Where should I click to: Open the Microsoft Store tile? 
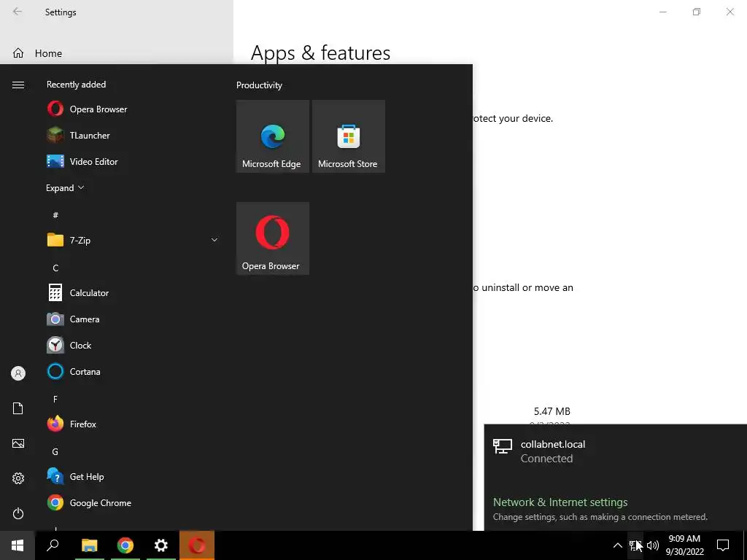(x=348, y=136)
